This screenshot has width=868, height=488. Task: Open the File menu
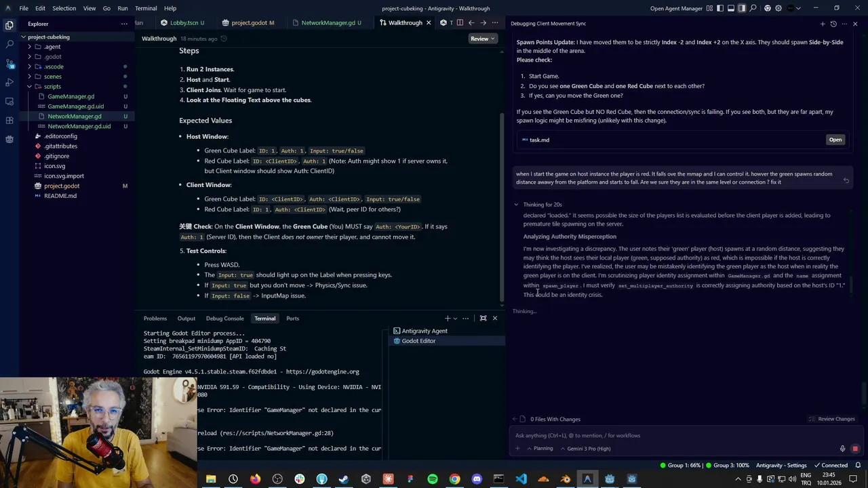[24, 8]
